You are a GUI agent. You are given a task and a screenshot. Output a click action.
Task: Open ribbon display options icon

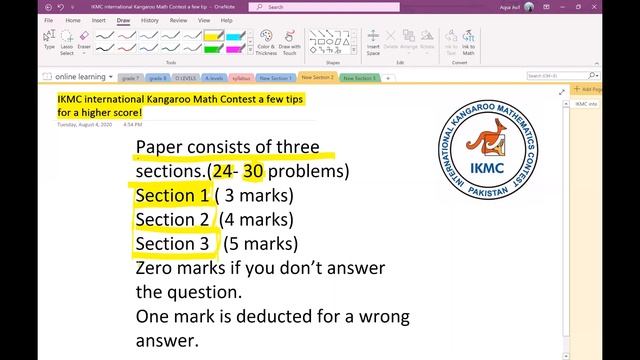[547, 7]
